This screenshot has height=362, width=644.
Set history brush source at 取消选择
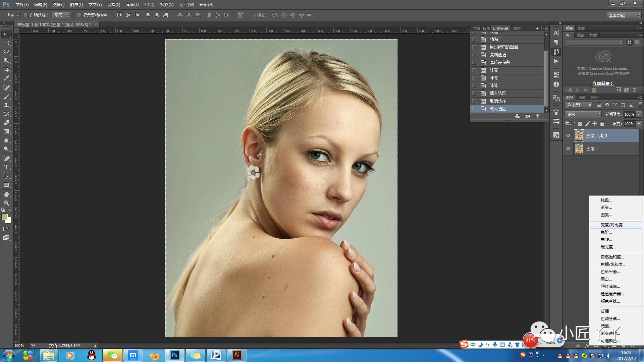[x=474, y=101]
